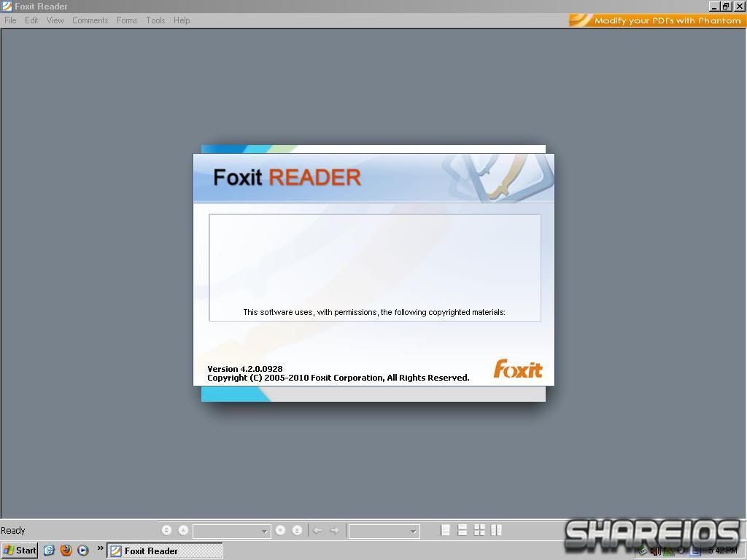Click the copyrighted materials text box
This screenshot has width=747, height=560.
coord(375,268)
